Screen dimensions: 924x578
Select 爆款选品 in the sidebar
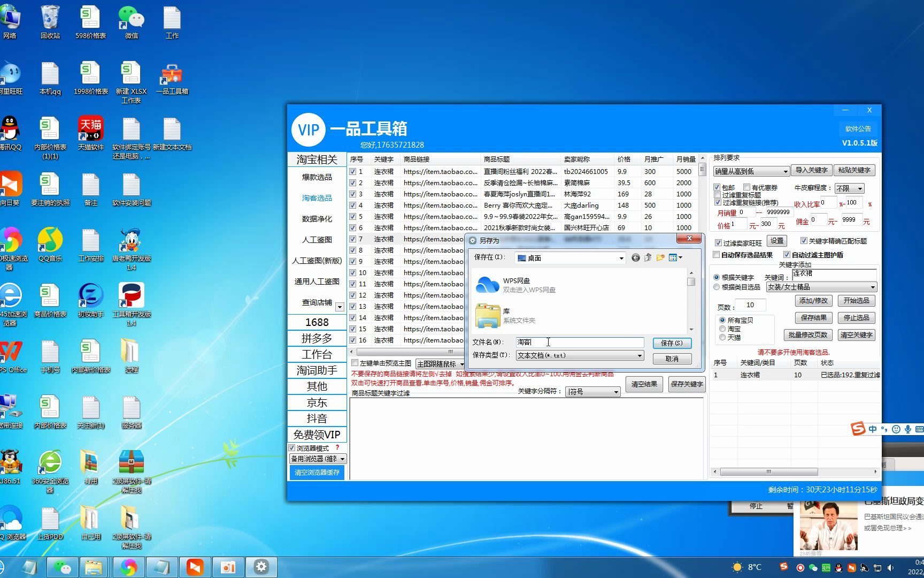coord(317,177)
